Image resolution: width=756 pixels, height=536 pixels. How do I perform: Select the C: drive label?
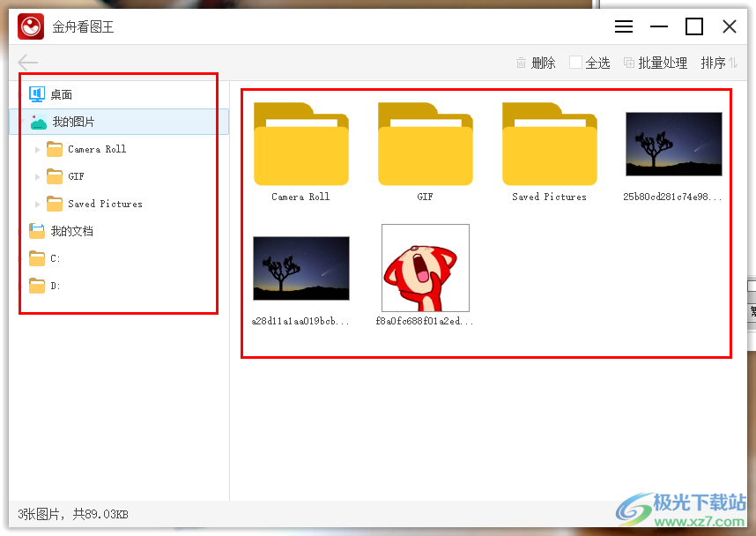tap(55, 258)
